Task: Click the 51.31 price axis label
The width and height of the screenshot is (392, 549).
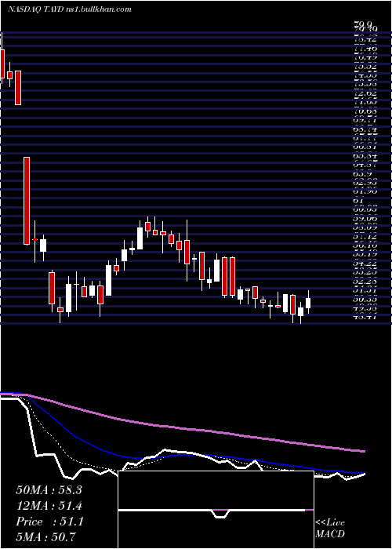Action: [x=365, y=290]
